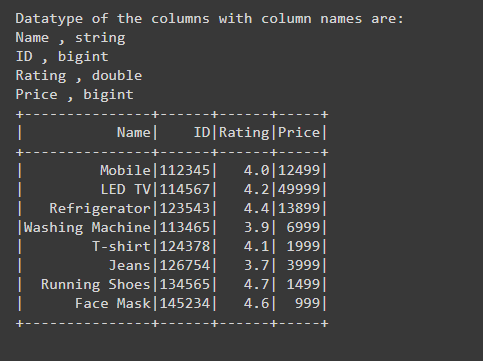Click the Price column header

point(299,133)
